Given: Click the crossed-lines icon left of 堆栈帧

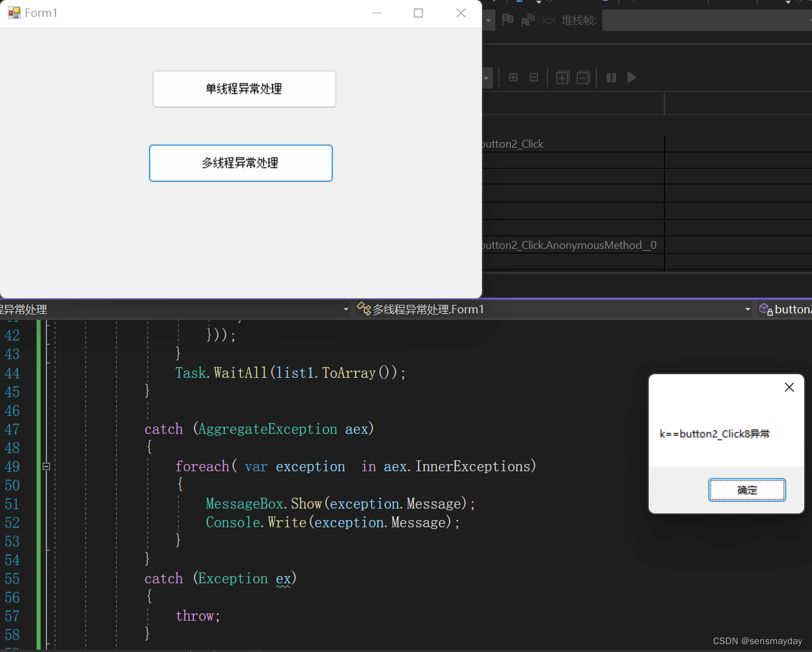Looking at the screenshot, I should point(549,20).
